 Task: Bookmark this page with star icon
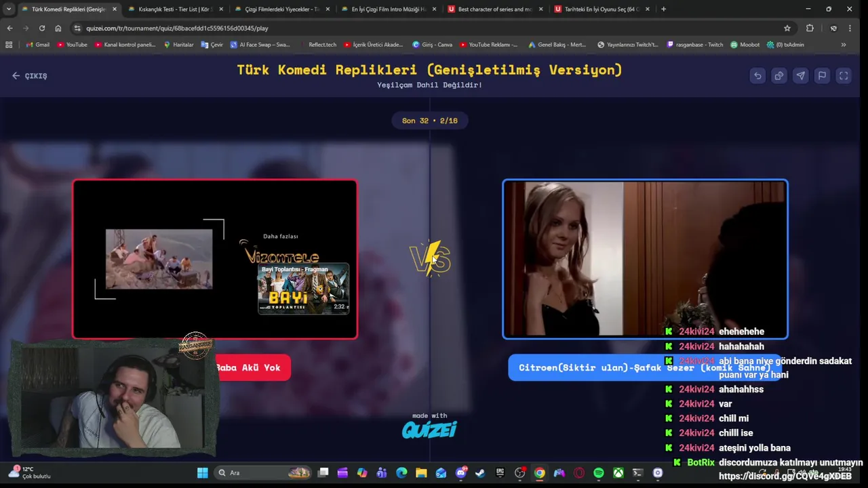787,28
